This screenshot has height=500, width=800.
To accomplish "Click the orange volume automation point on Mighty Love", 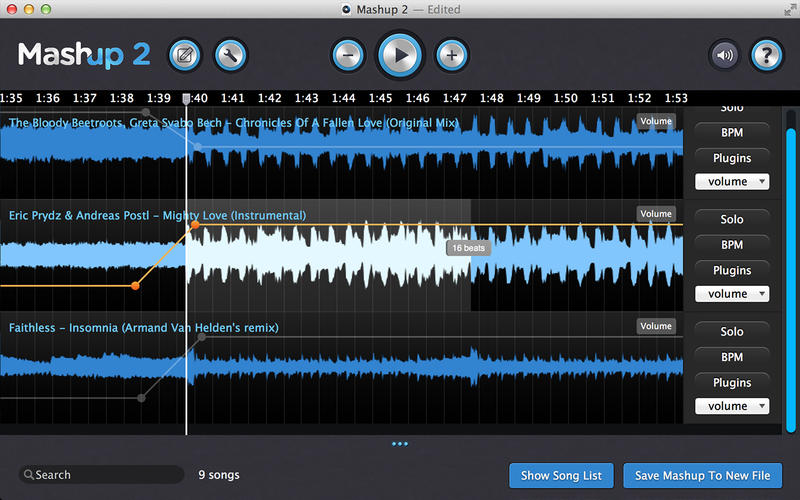I will pyautogui.click(x=195, y=226).
